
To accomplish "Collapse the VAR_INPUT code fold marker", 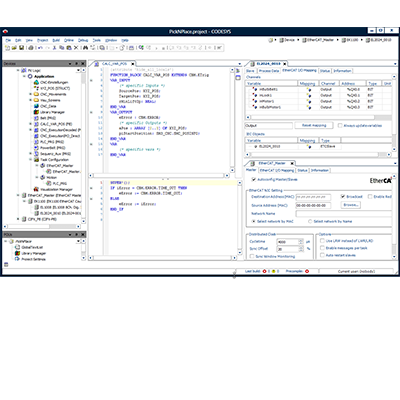I will [x=91, y=80].
